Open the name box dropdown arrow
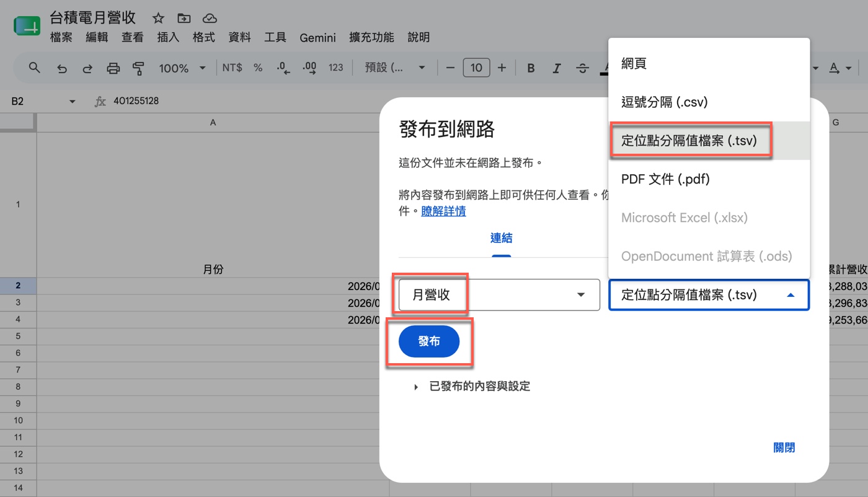Screen dimensions: 868x497 click(x=73, y=101)
